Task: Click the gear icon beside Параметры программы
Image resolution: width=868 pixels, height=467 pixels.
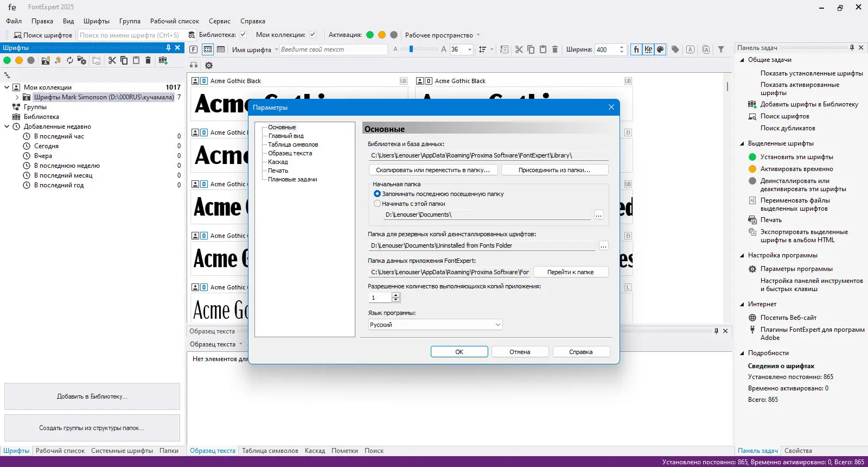Action: coord(752,269)
